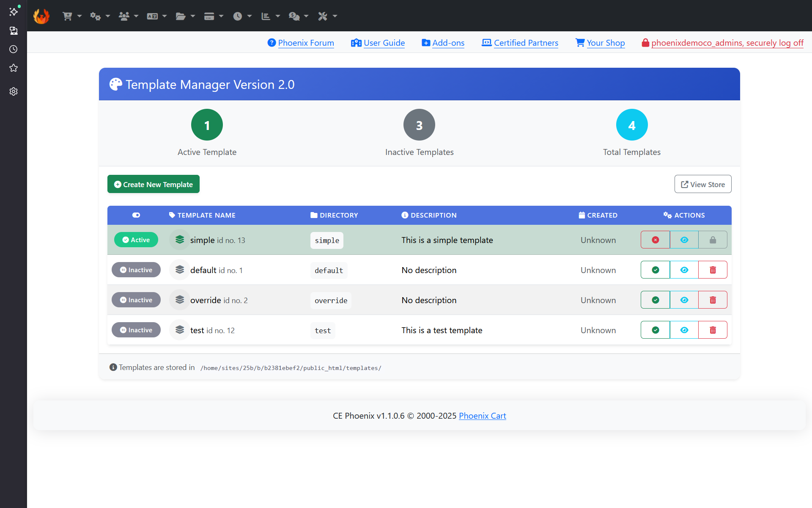The width and height of the screenshot is (812, 508).
Task: Click layers icon of test template
Action: point(180,330)
